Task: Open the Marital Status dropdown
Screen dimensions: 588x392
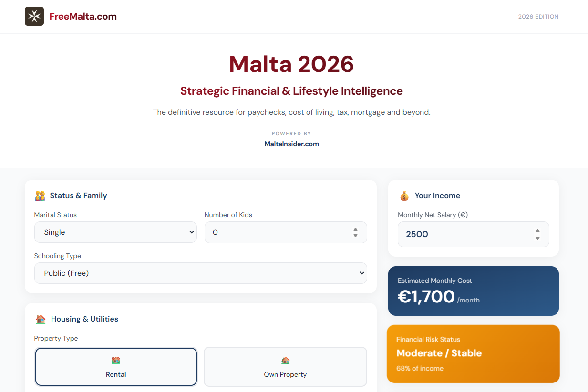Action: tap(115, 232)
